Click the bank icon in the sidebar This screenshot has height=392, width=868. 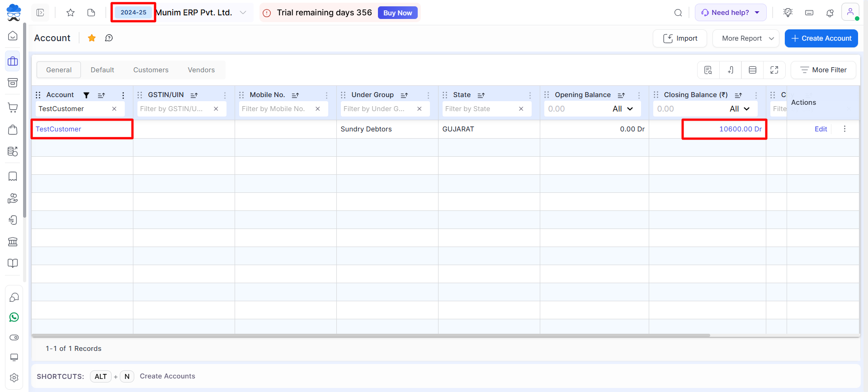[13, 242]
